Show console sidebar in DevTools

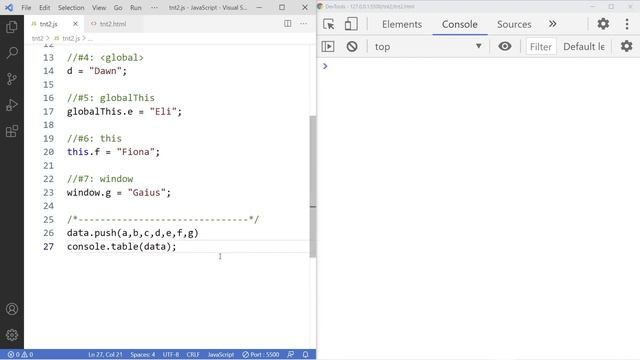(328, 47)
